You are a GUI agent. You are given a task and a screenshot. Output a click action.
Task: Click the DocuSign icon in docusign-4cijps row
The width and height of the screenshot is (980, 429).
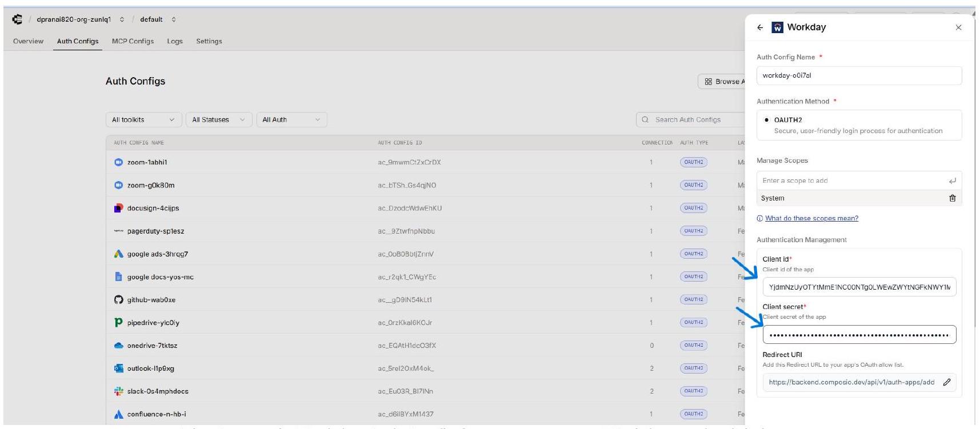pyautogui.click(x=118, y=208)
